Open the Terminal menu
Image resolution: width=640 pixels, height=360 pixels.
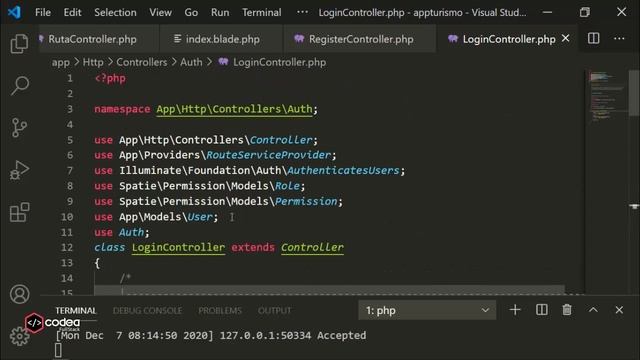[x=262, y=12]
